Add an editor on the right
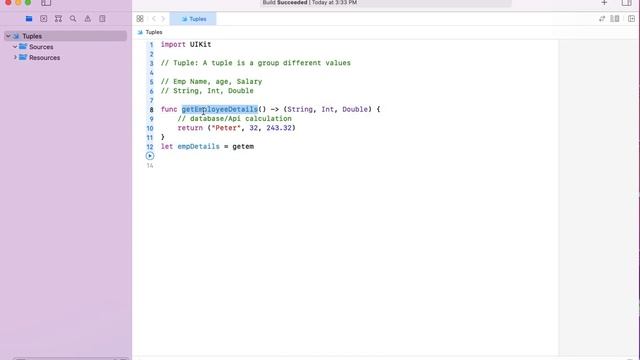Screen dimensions: 640x360 point(631,19)
